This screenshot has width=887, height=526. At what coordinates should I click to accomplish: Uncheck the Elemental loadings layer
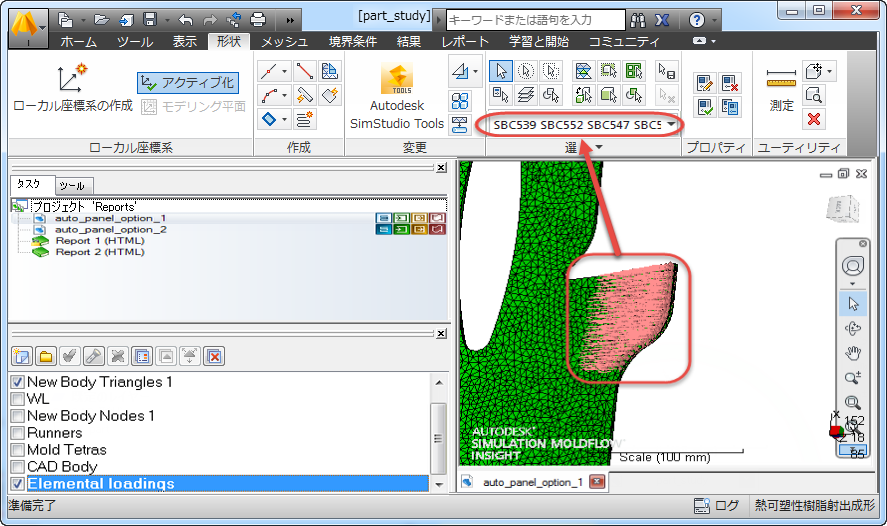18,484
